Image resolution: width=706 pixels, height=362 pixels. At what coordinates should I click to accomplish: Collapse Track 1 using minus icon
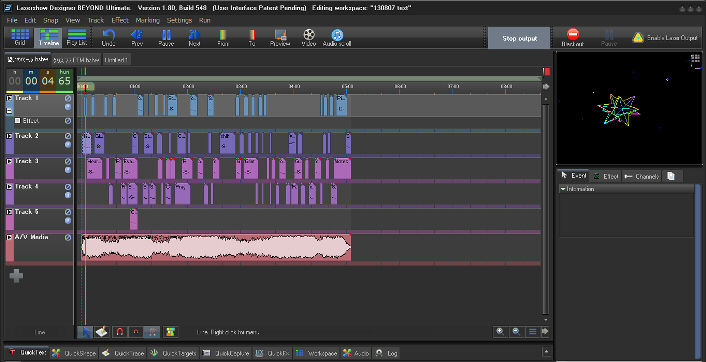pyautogui.click(x=9, y=111)
